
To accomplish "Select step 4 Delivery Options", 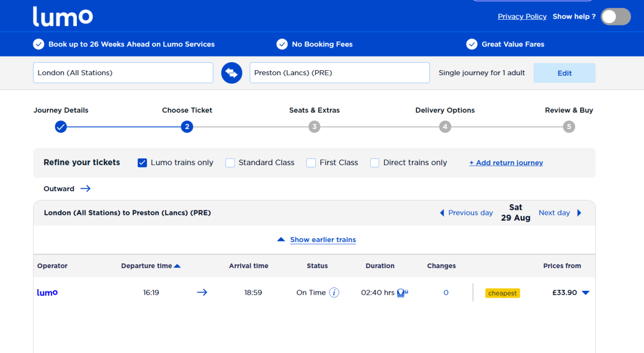I will click(x=445, y=127).
